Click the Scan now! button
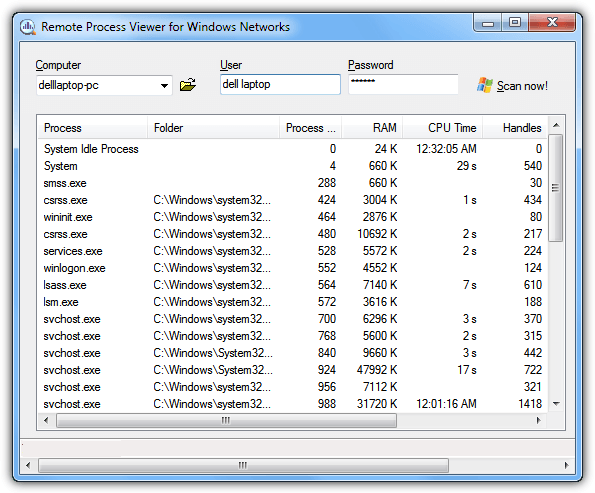 [512, 86]
